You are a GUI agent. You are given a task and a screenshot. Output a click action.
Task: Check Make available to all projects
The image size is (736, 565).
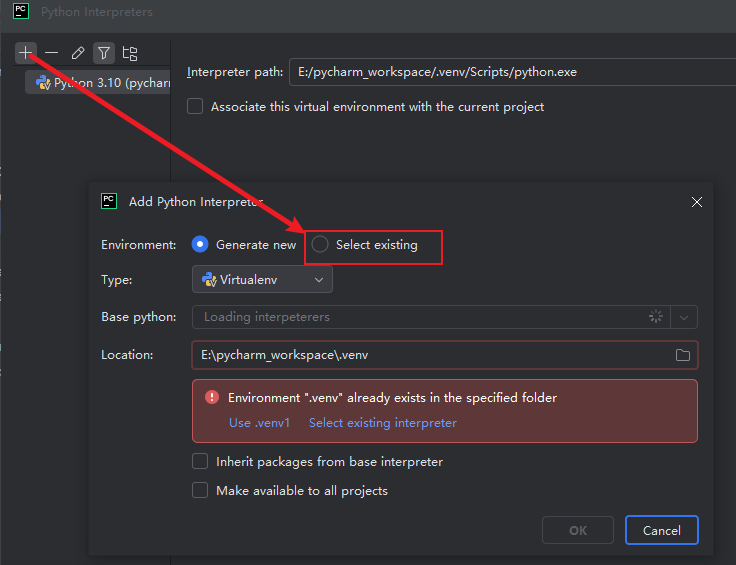pos(200,490)
